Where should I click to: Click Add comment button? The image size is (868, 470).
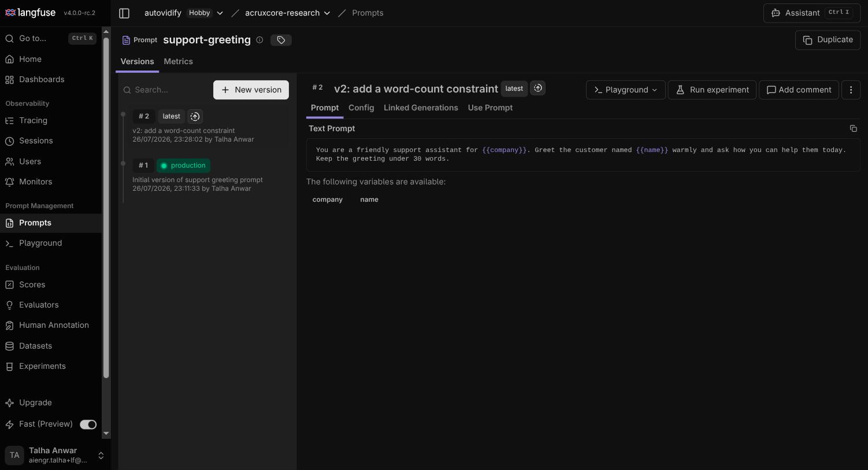click(x=799, y=90)
